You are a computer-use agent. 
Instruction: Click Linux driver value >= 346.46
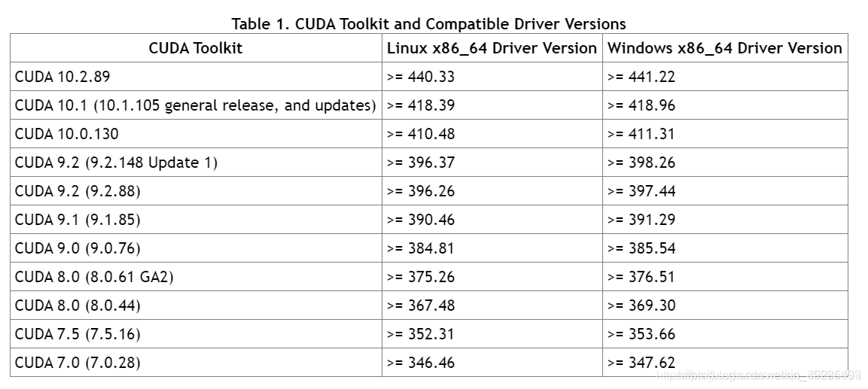[x=421, y=363]
